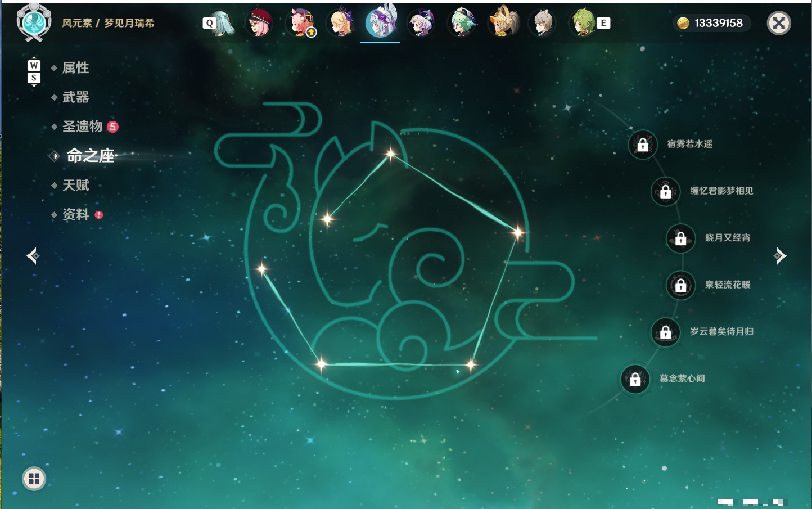Switch to the 武器 weapon menu

[75, 97]
